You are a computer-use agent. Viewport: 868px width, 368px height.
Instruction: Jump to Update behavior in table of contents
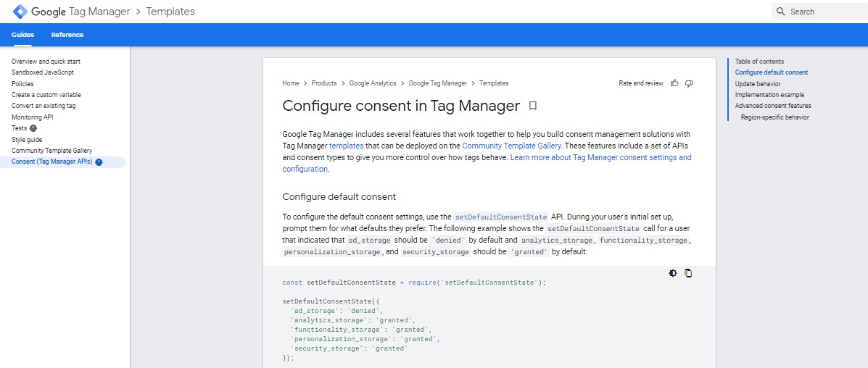point(757,83)
